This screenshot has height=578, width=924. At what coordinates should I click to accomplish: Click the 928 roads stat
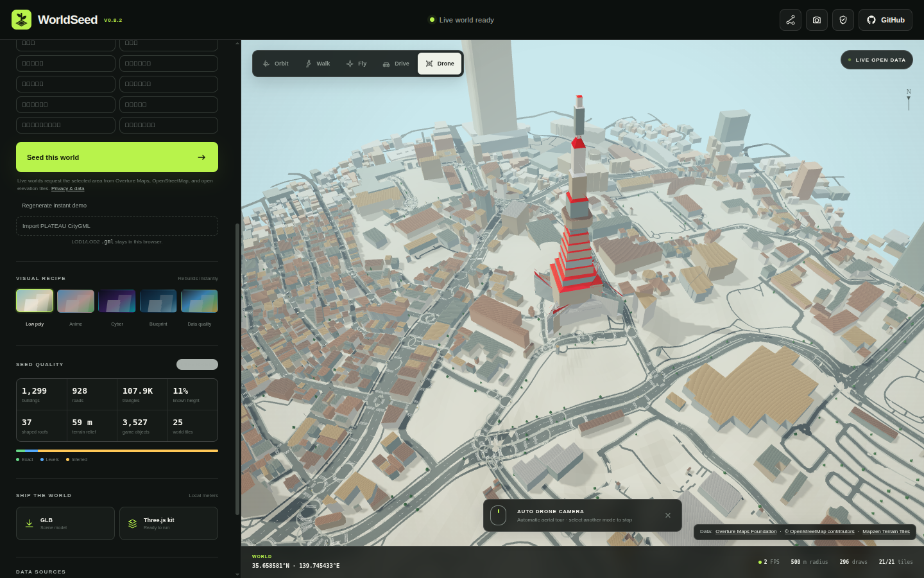pyautogui.click(x=92, y=394)
